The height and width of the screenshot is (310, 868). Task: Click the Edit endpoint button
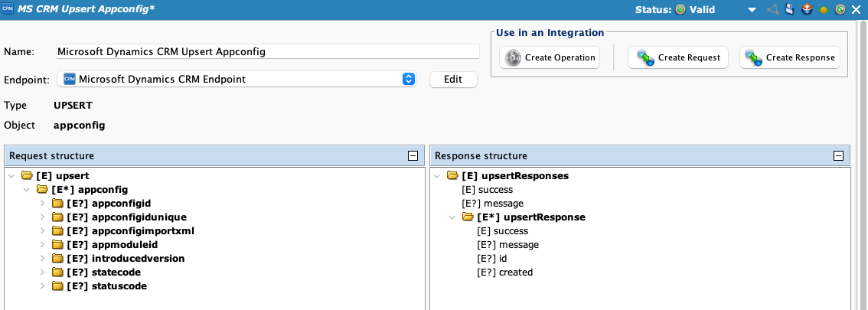click(x=453, y=80)
